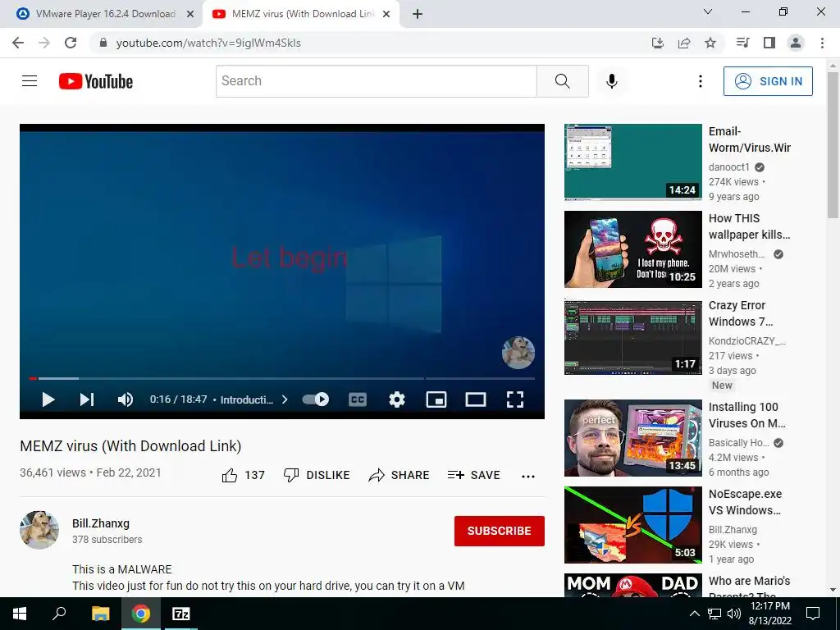This screenshot has height=630, width=840.
Task: Save video to playlist
Action: click(x=473, y=475)
